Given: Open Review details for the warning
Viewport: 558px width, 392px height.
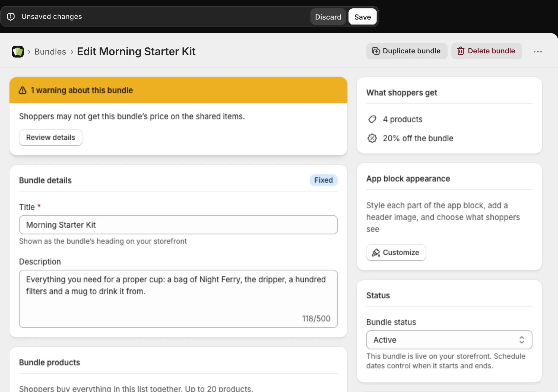Looking at the screenshot, I should tap(51, 138).
